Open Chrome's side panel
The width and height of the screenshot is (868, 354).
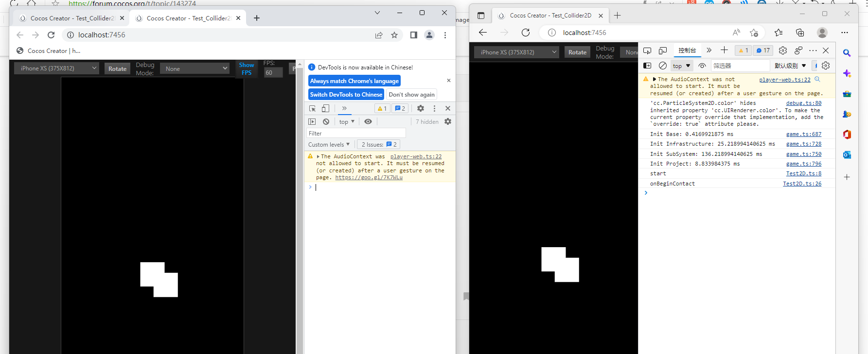414,35
